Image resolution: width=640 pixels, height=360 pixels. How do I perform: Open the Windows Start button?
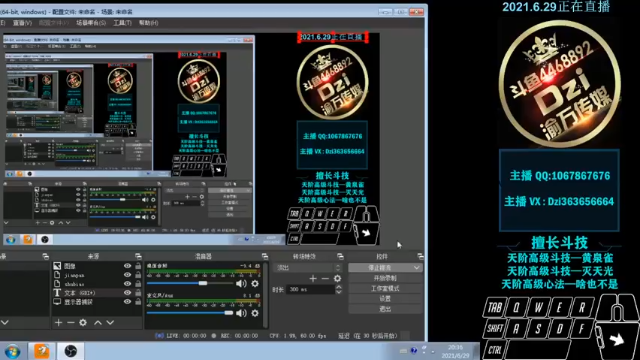click(x=13, y=351)
